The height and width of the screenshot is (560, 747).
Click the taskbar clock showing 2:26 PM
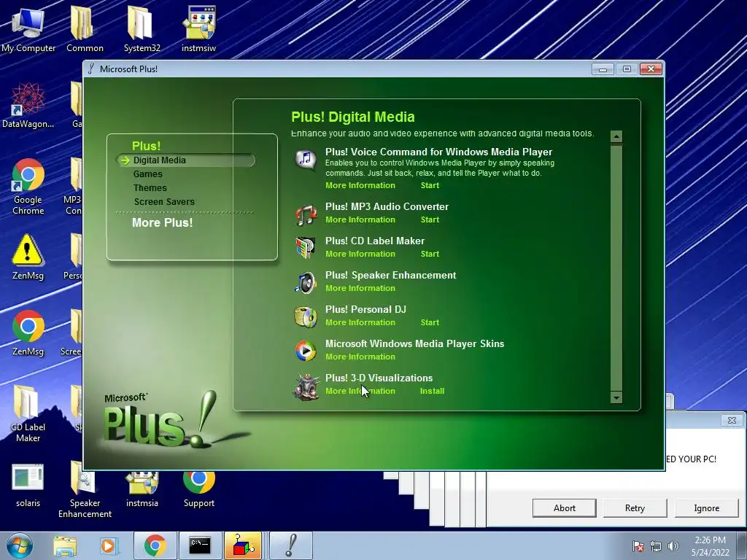[x=710, y=546]
